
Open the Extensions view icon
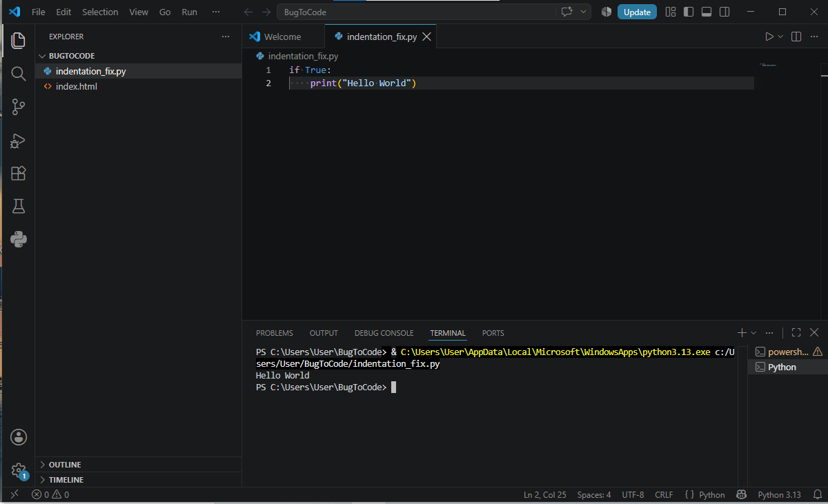19,174
